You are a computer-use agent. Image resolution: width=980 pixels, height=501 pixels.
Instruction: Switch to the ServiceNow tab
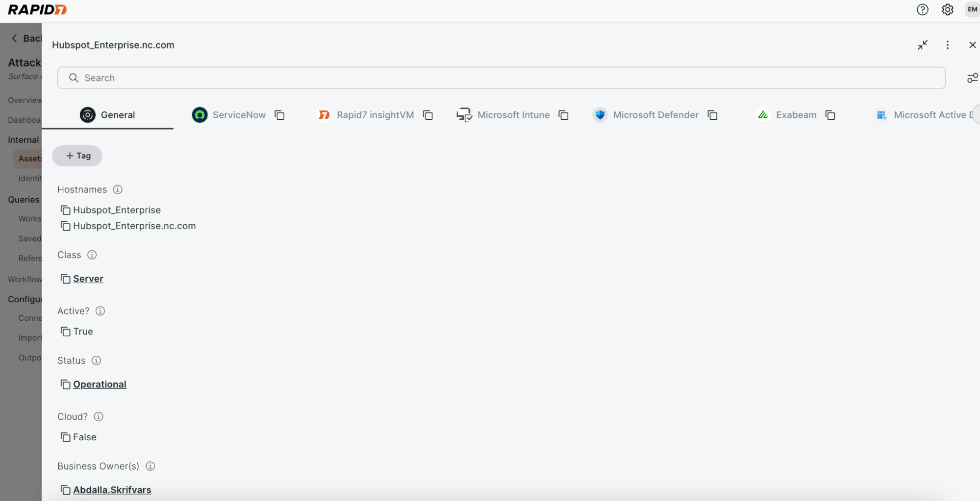pos(238,115)
